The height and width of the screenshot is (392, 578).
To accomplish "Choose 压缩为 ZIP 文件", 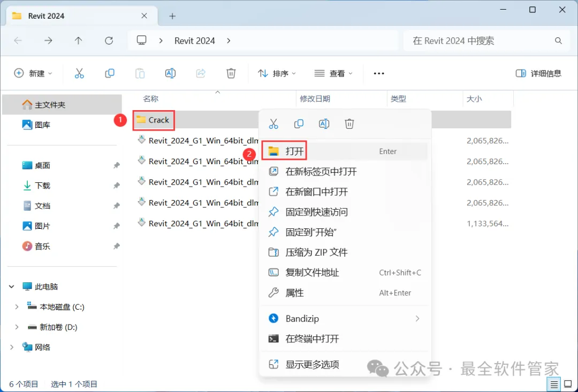I will [345, 252].
